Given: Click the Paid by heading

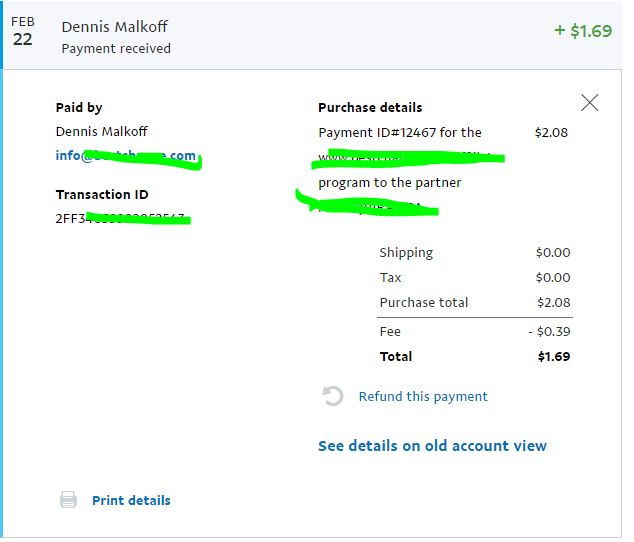Looking at the screenshot, I should tap(79, 108).
